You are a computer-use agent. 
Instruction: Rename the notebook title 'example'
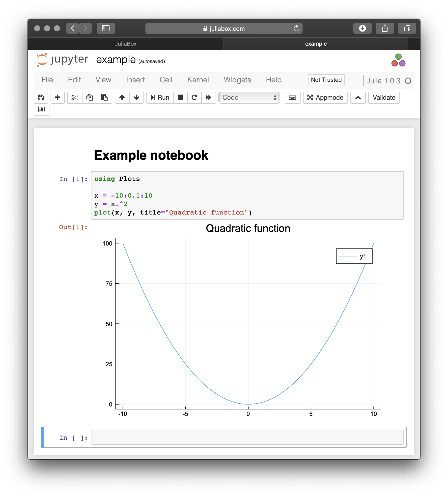[x=116, y=60]
